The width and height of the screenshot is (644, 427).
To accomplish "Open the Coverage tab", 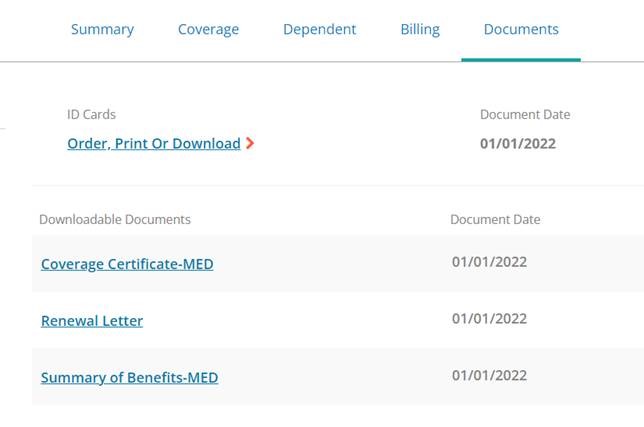I will [208, 30].
